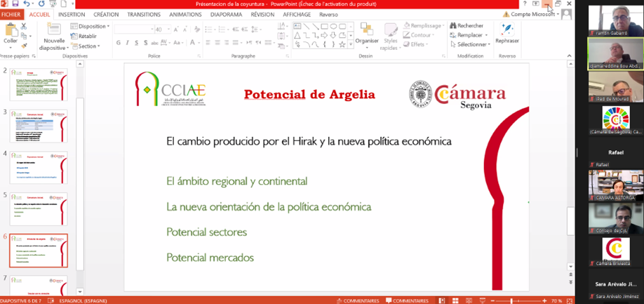The image size is (644, 304).
Task: Open the Sélectionner dropdown
Action: coord(470,44)
